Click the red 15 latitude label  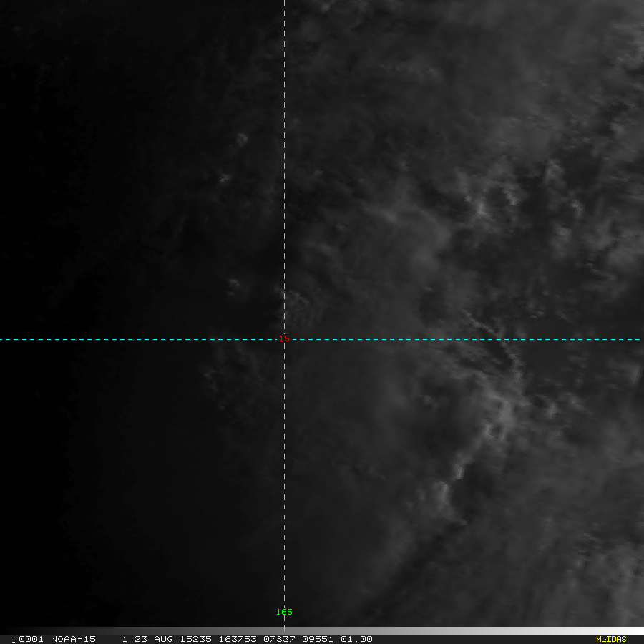[284, 338]
